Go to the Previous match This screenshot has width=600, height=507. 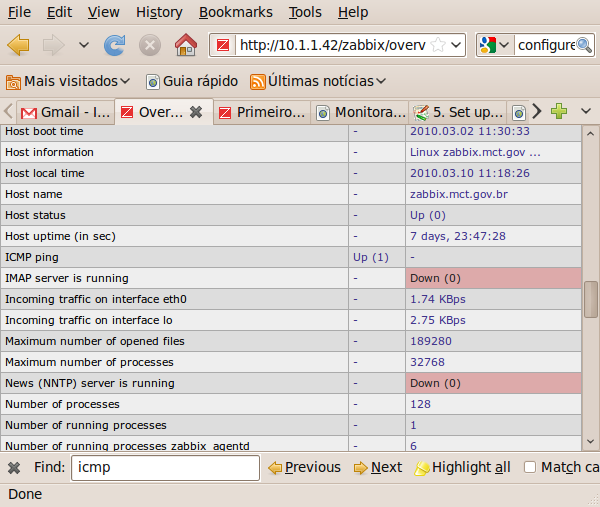click(304, 467)
